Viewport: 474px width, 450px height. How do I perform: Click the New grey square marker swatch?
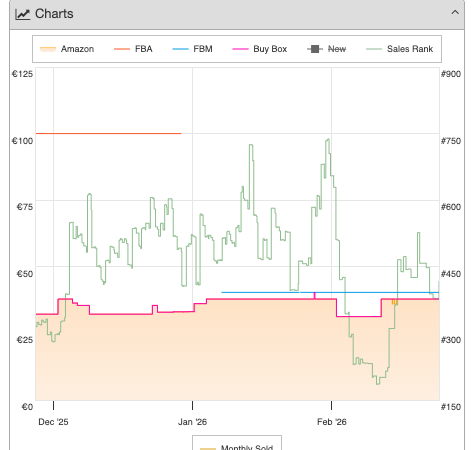(x=315, y=49)
